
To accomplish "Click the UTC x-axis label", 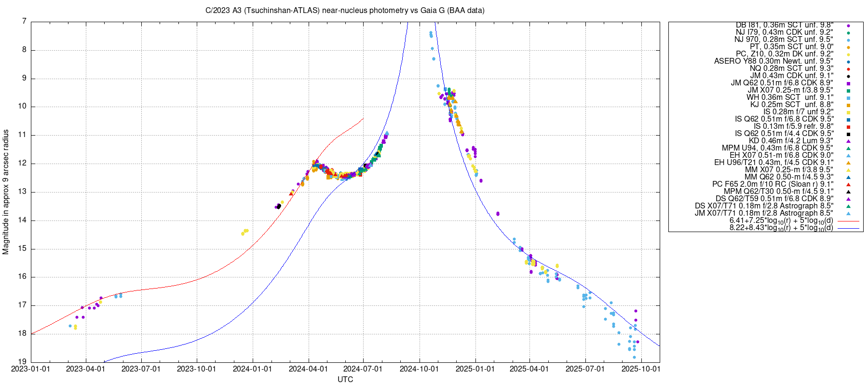I will click(x=345, y=379).
